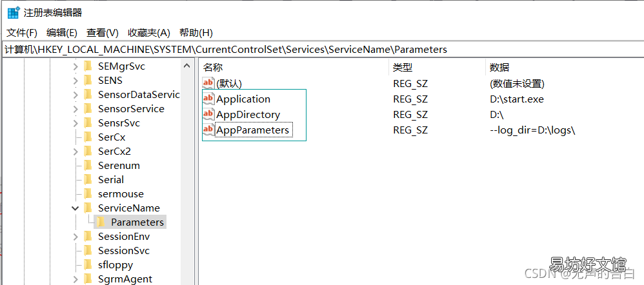
Task: Select the SensrSvc folder icon
Action: 88,123
